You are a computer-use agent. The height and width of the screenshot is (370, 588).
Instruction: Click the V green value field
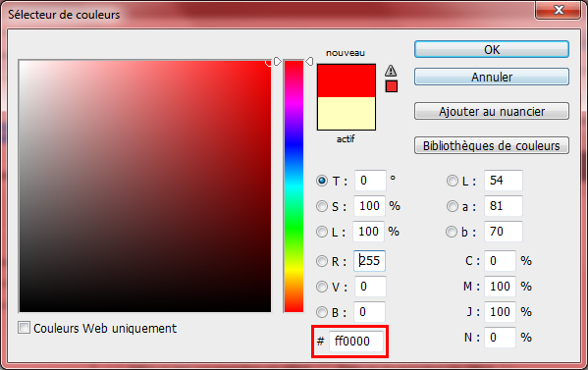point(370,287)
